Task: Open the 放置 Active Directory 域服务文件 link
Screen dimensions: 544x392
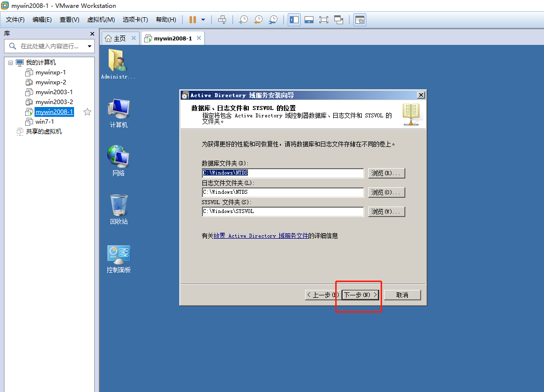Action: click(261, 236)
